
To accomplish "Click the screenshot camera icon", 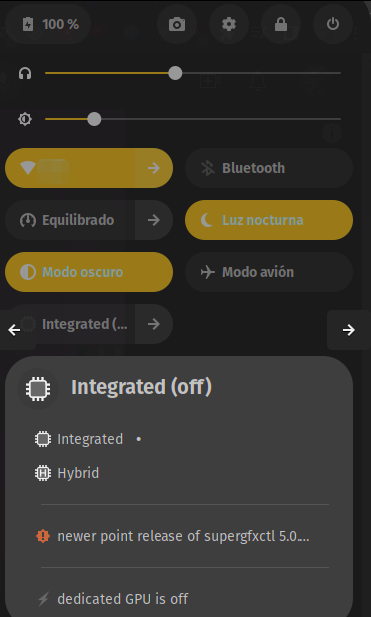I will [x=177, y=24].
